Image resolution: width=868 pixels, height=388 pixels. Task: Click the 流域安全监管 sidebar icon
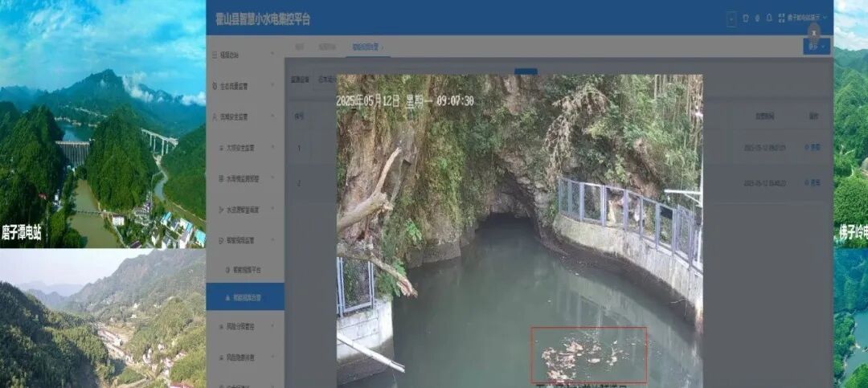(214, 116)
